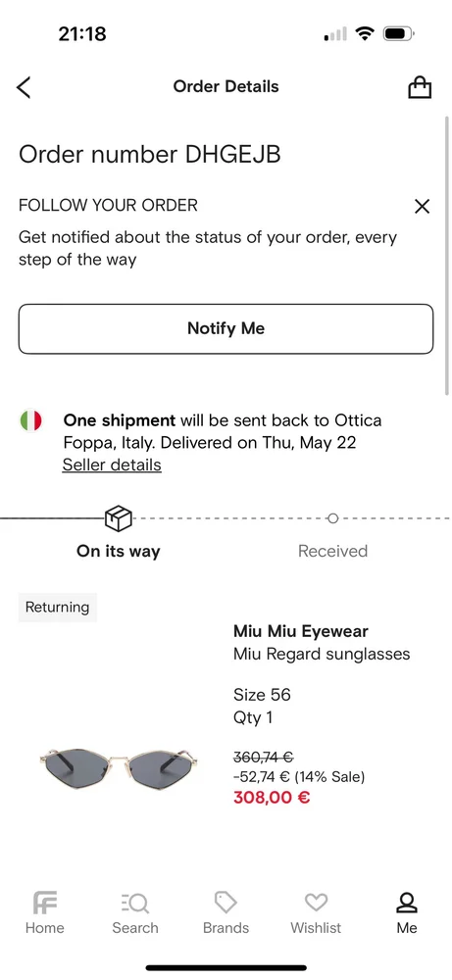Image resolution: width=452 pixels, height=980 pixels.
Task: Select the Received step circle marker
Action: (x=332, y=518)
